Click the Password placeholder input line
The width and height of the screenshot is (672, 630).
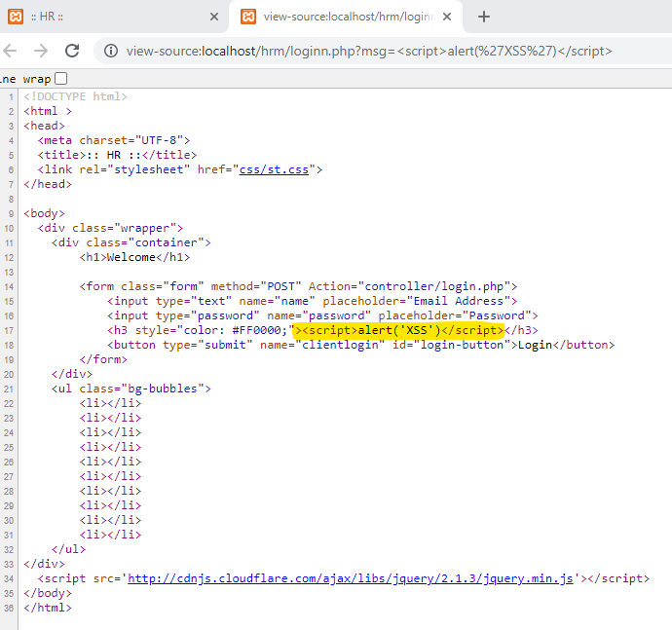click(x=322, y=315)
